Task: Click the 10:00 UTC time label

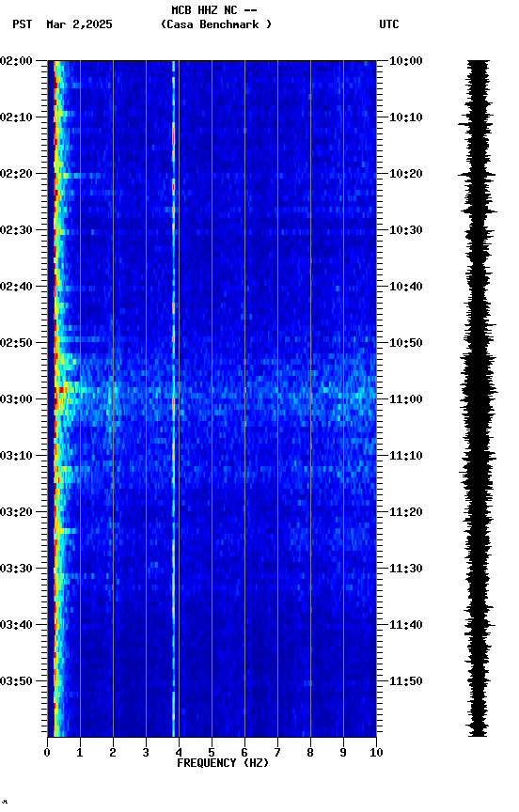Action: click(x=406, y=61)
